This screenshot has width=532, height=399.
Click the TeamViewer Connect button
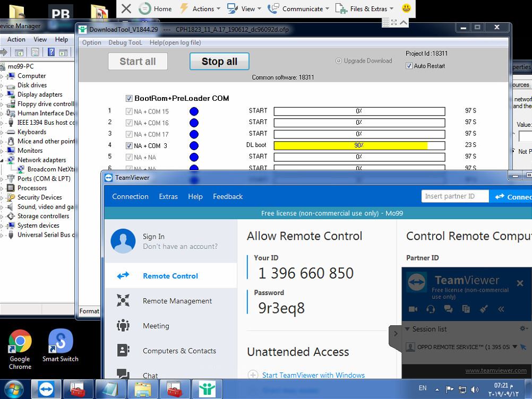point(510,196)
